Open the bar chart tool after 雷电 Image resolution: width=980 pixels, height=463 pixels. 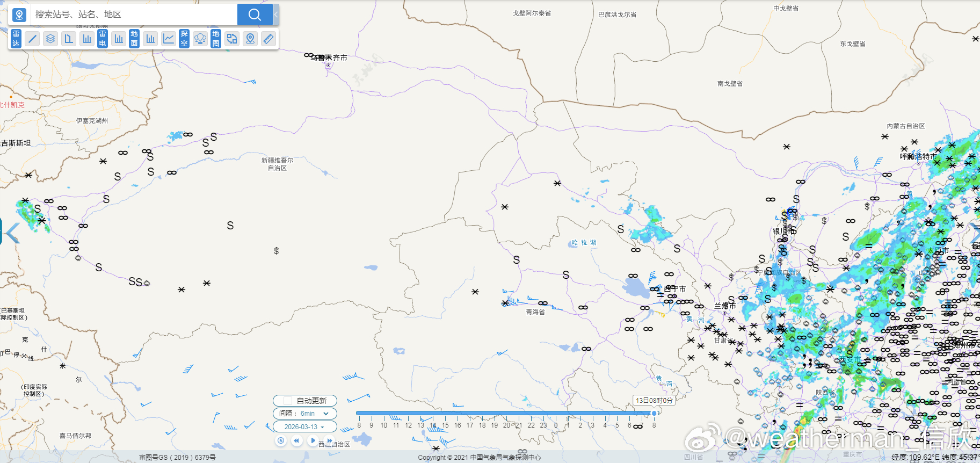coord(119,39)
